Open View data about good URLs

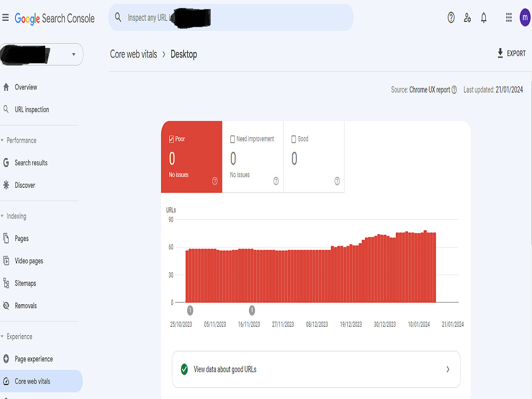(316, 369)
